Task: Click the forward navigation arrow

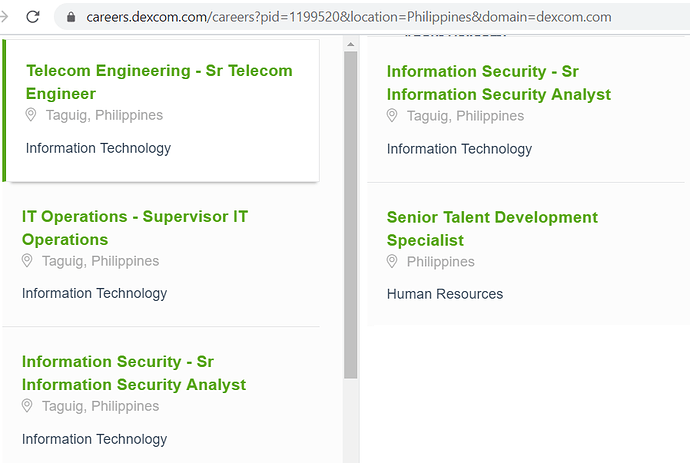Action: (x=4, y=17)
